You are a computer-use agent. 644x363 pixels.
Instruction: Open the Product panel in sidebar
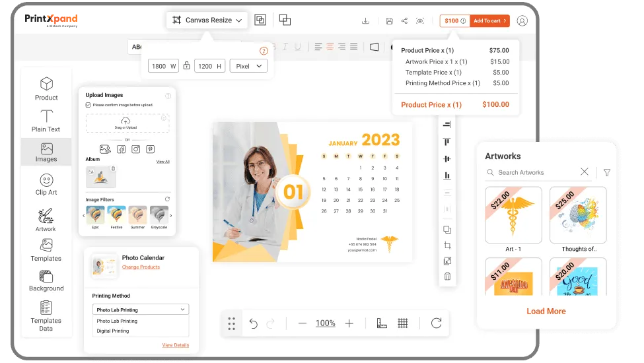(x=46, y=88)
